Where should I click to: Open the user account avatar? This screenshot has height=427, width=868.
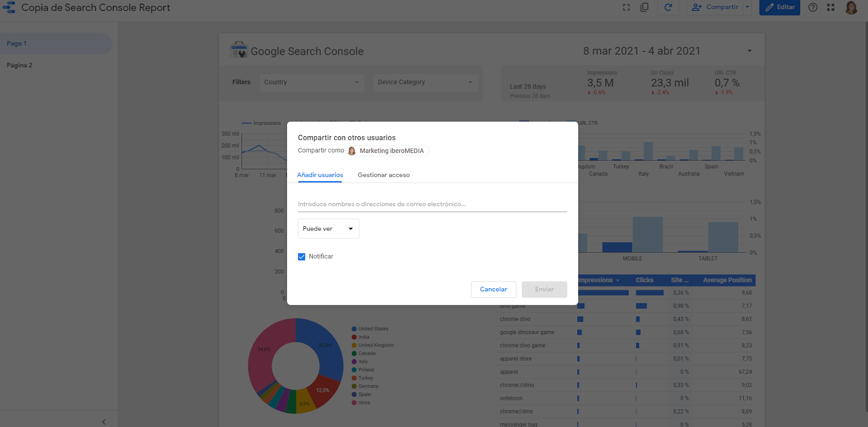coord(851,8)
